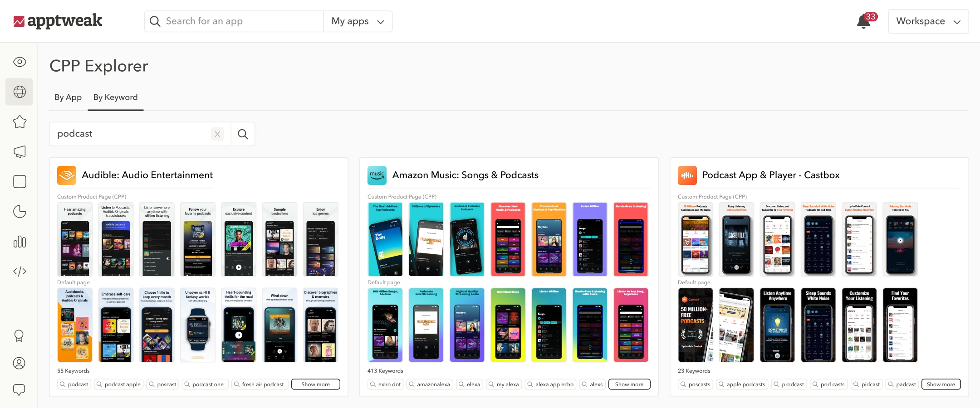
Task: Click the Castbox app icon
Action: [687, 175]
